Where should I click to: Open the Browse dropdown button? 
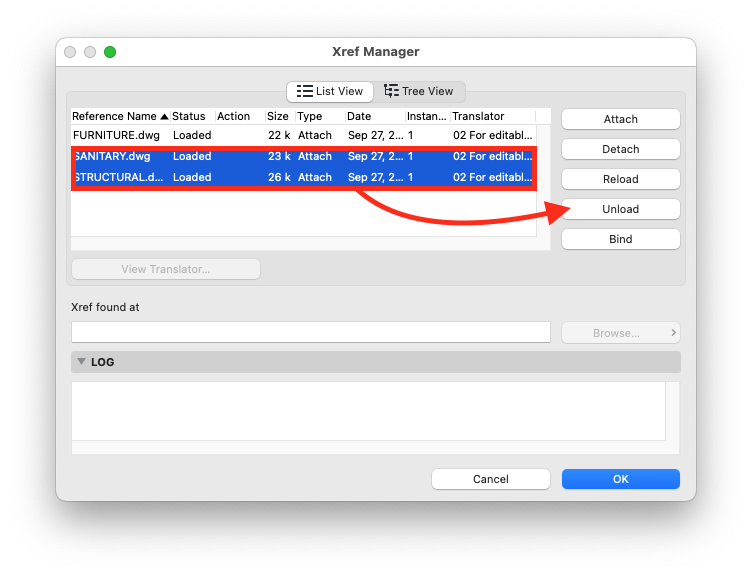click(x=621, y=333)
